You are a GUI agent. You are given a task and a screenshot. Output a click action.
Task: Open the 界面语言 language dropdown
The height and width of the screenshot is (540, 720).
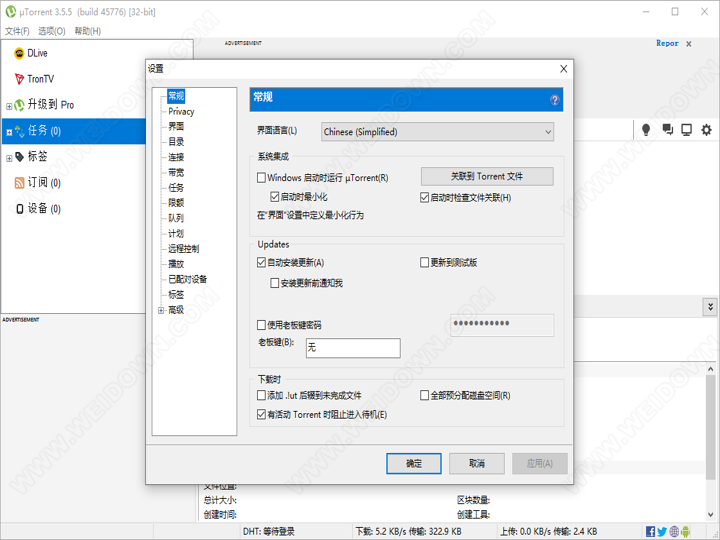[437, 132]
